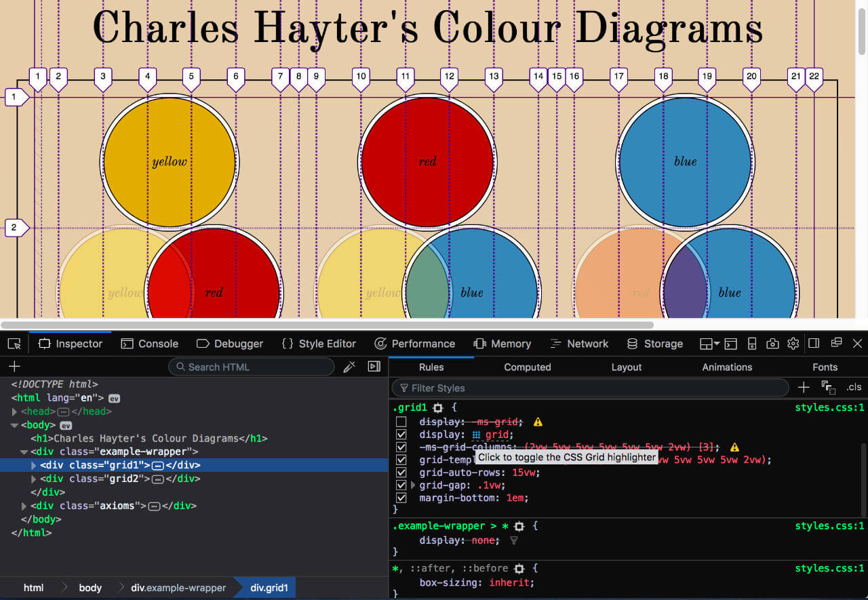Viewport: 868px width, 600px height.
Task: Activate the element picker tool
Action: point(14,344)
